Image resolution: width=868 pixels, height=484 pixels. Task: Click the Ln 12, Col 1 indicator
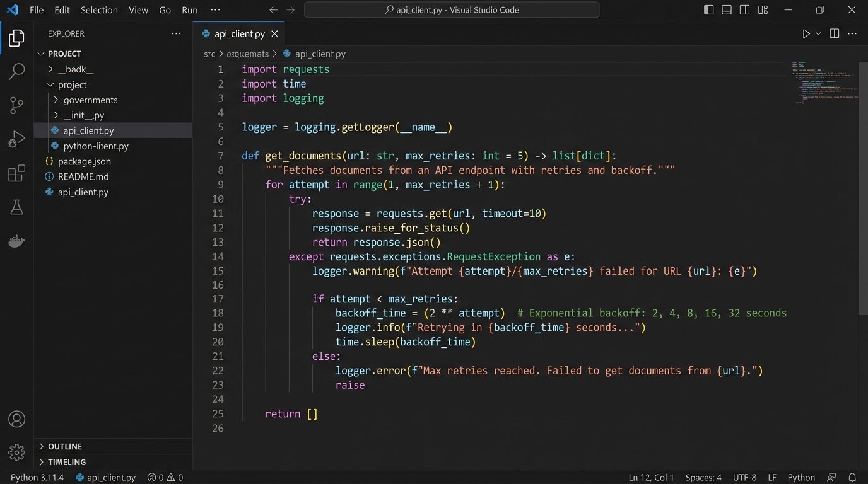coord(651,478)
